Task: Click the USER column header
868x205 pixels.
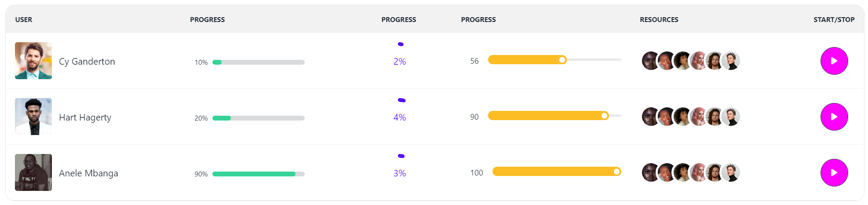Action: click(x=24, y=20)
